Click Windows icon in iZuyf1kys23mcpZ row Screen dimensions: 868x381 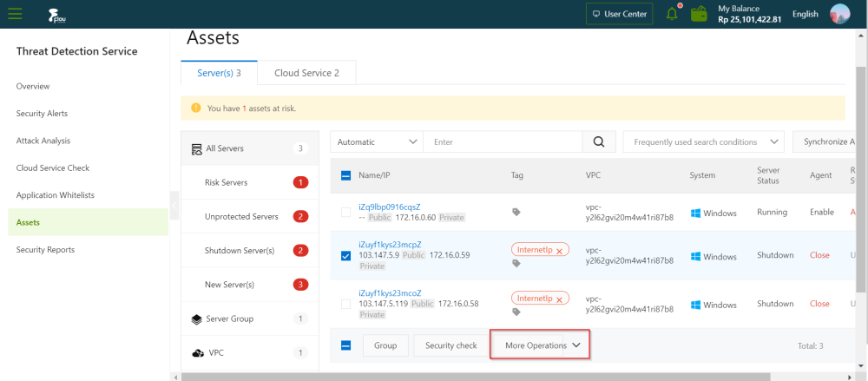[696, 257]
